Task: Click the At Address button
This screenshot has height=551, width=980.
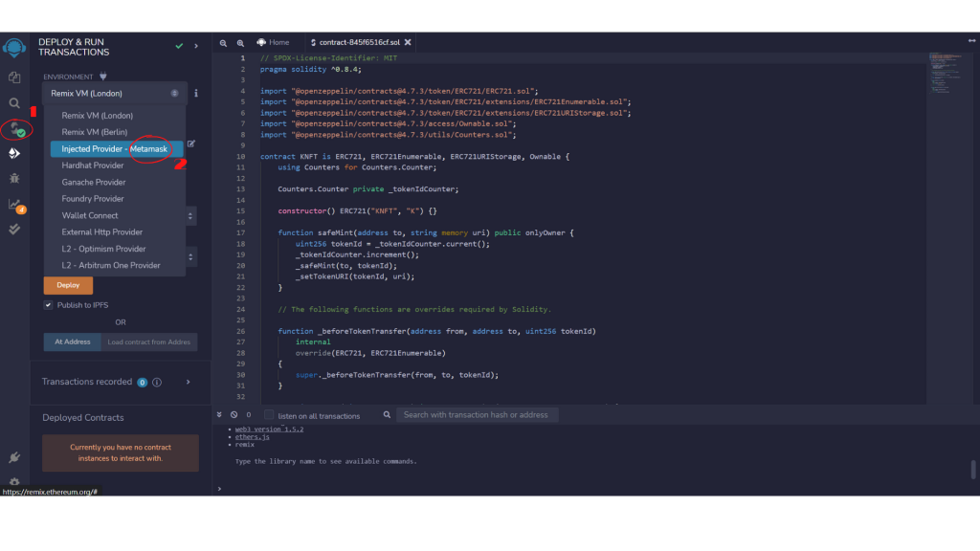Action: point(73,342)
